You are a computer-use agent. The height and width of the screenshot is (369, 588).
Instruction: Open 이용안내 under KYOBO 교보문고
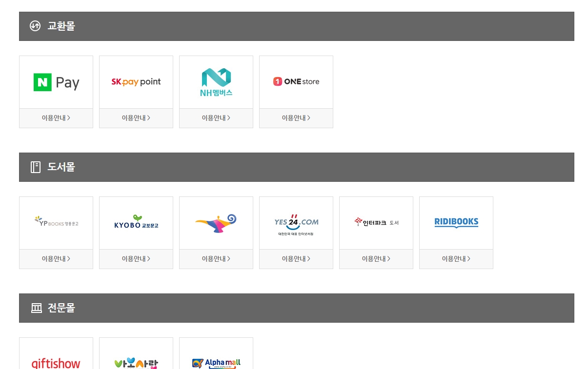[136, 259]
